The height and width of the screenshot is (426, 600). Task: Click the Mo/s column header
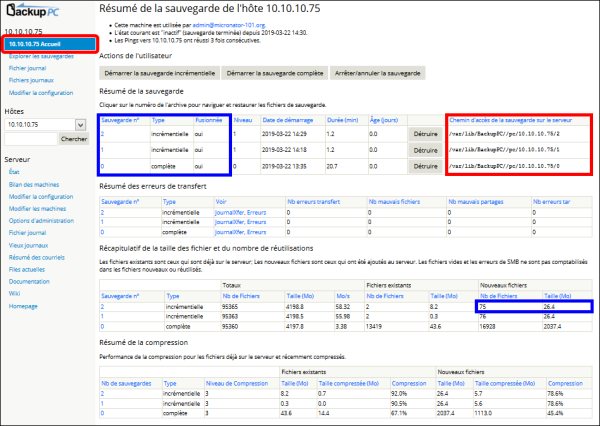pos(342,296)
